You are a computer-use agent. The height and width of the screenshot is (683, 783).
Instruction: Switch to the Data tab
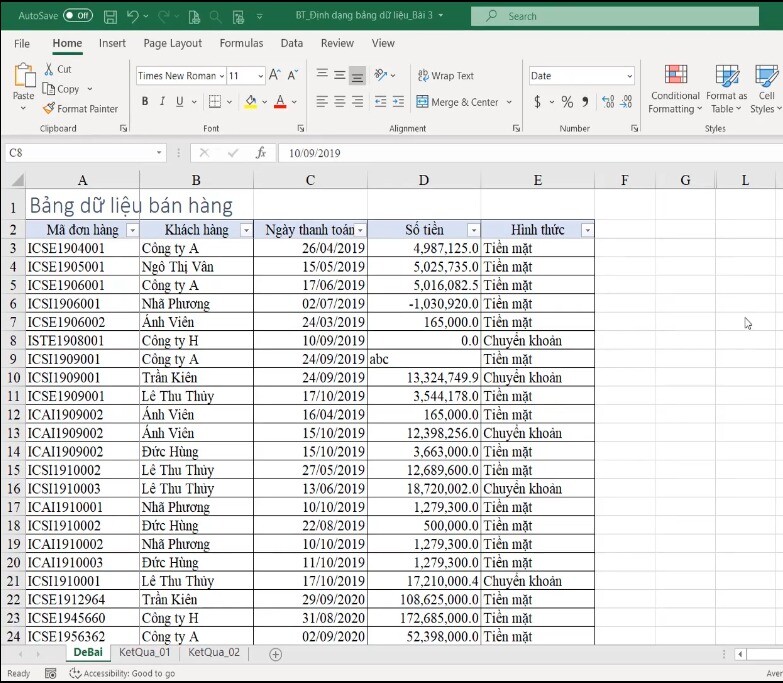(x=292, y=43)
